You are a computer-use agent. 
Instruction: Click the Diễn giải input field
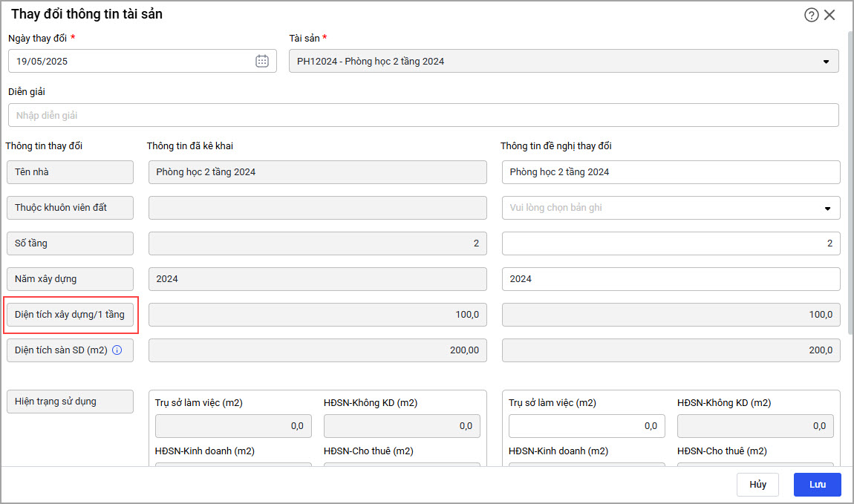tap(423, 115)
